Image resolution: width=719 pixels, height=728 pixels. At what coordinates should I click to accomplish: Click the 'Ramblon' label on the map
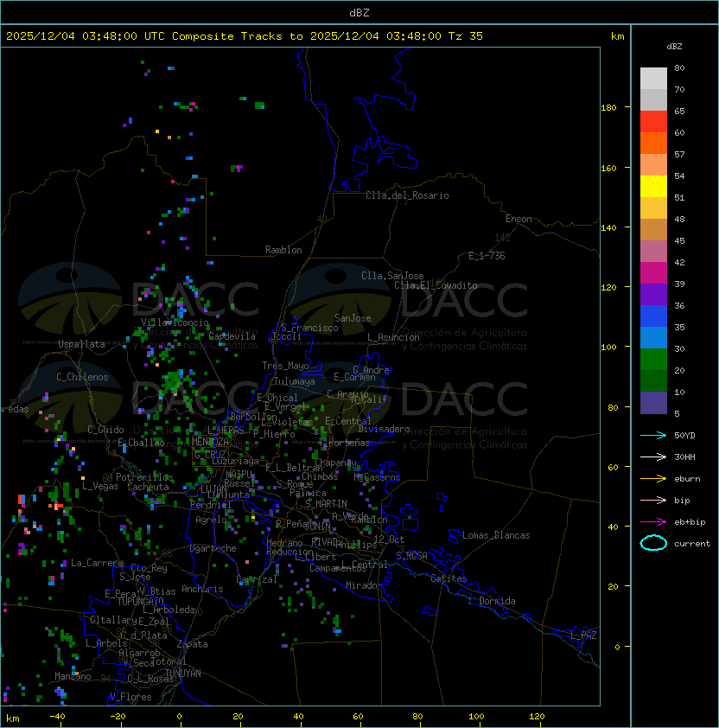click(283, 250)
